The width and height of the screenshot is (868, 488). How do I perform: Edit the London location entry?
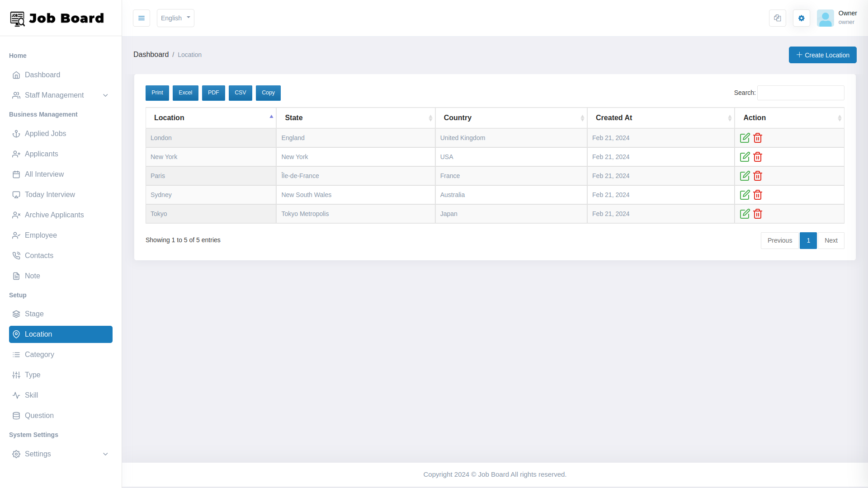click(x=745, y=138)
